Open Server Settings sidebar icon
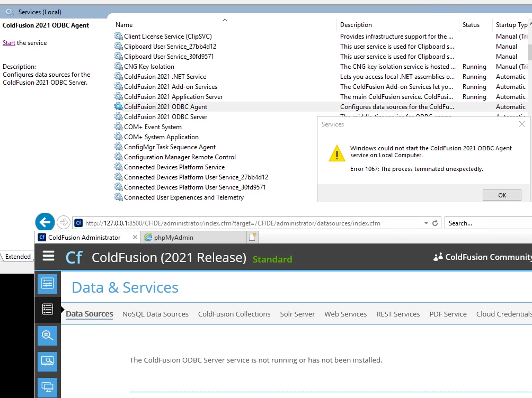The image size is (532, 398). point(47,283)
